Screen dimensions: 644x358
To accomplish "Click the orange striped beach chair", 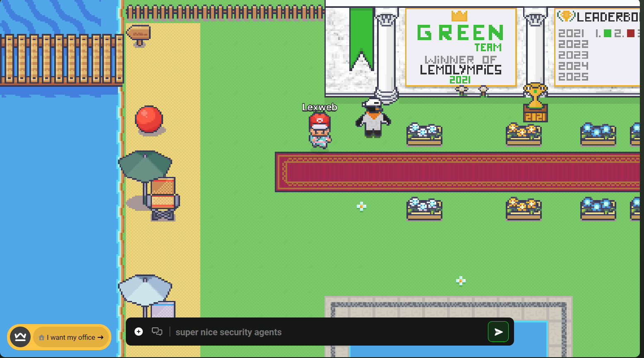I will 163,198.
